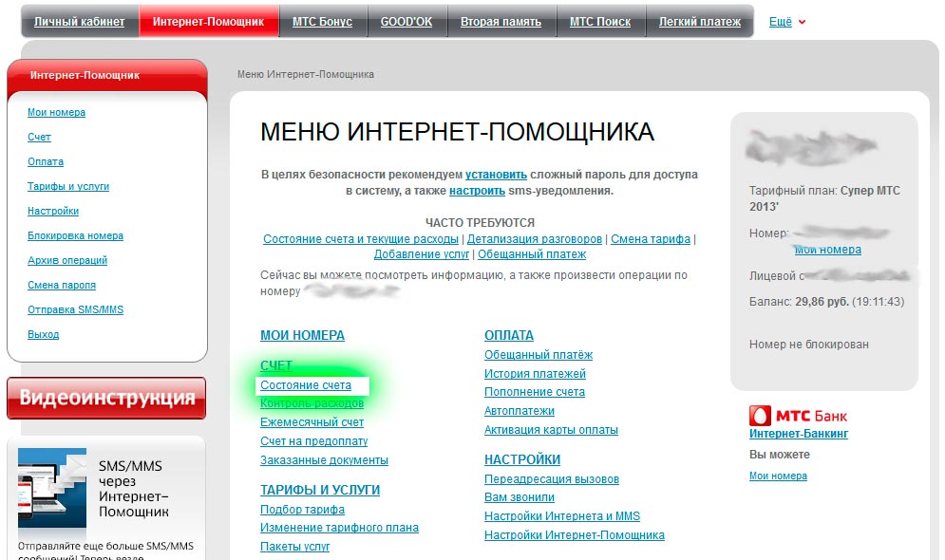Log out using the Выход sidebar link
This screenshot has height=560, width=945.
(x=43, y=334)
